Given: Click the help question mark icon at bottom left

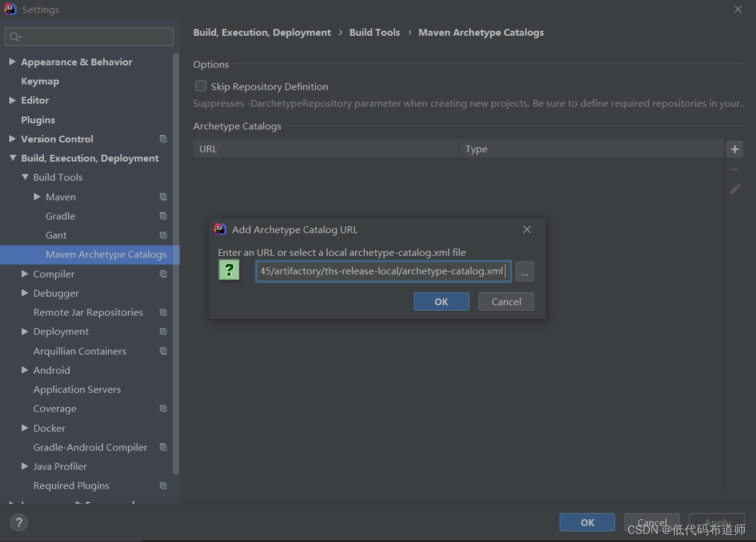Looking at the screenshot, I should pos(19,523).
